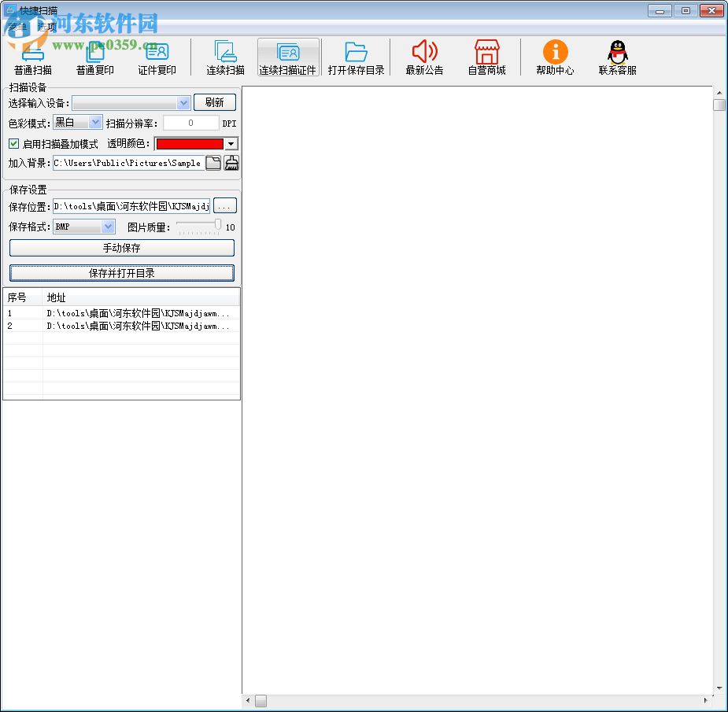Screen dimensions: 728x712
Task: Clear background with broom icon
Action: tap(231, 163)
